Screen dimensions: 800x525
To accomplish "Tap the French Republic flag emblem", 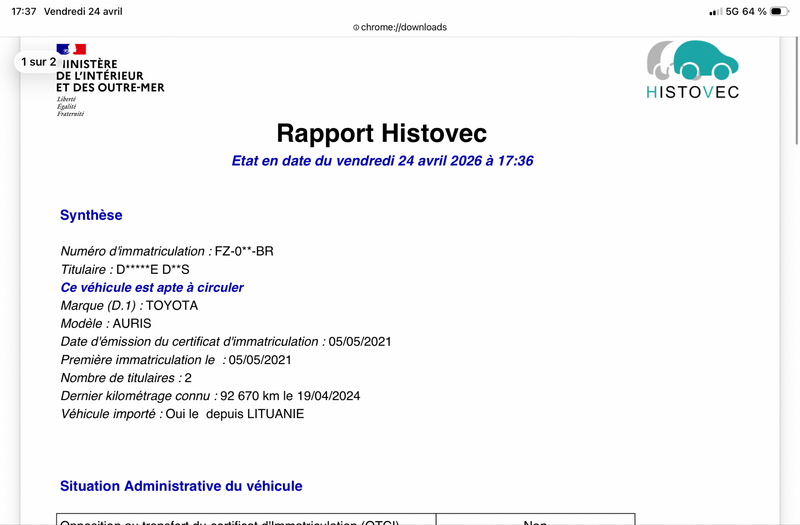I will [71, 49].
